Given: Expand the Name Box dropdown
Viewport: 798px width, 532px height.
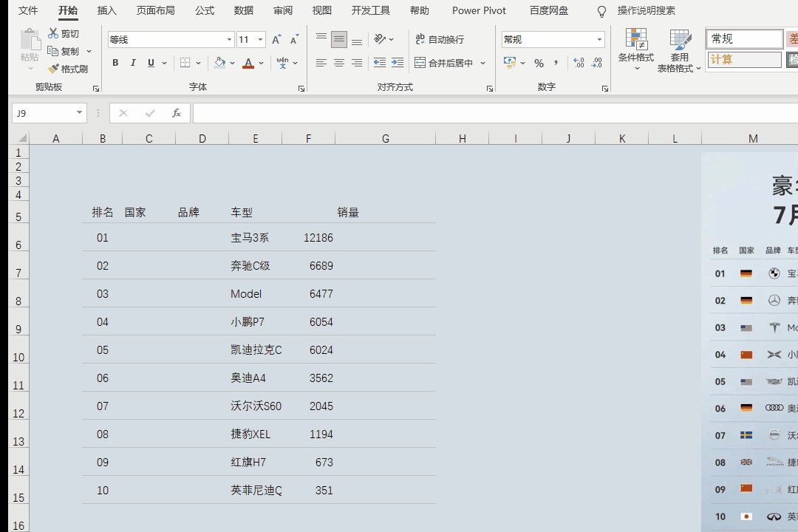Looking at the screenshot, I should [x=79, y=112].
